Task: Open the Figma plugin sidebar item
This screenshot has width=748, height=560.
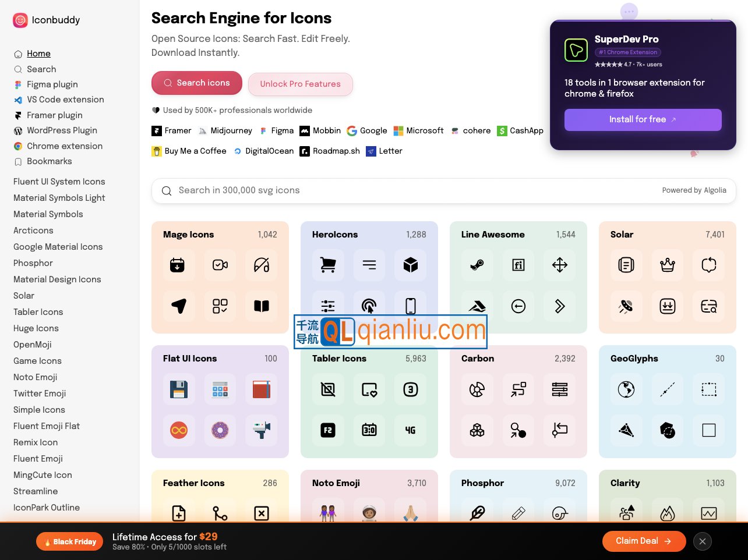Action: click(x=52, y=84)
